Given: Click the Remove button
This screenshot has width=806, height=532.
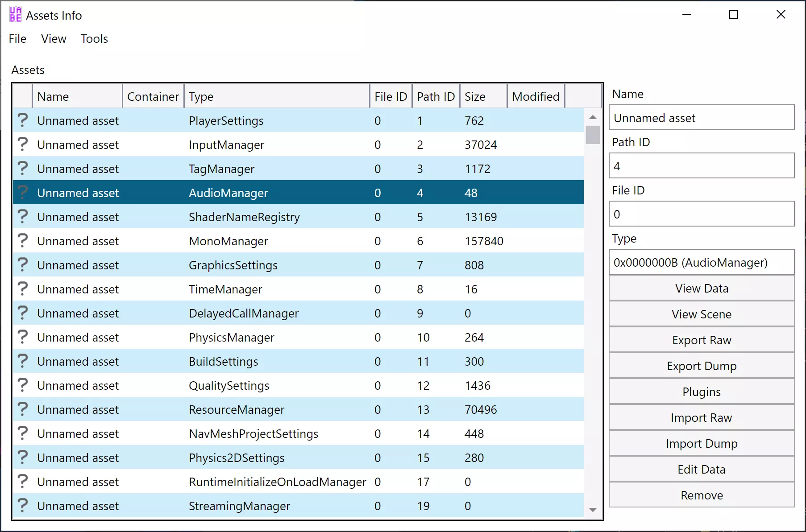Looking at the screenshot, I should click(702, 495).
